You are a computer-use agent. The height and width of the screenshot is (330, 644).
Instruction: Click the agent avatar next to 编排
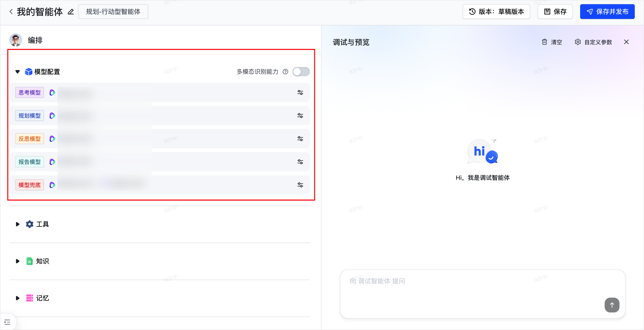16,40
